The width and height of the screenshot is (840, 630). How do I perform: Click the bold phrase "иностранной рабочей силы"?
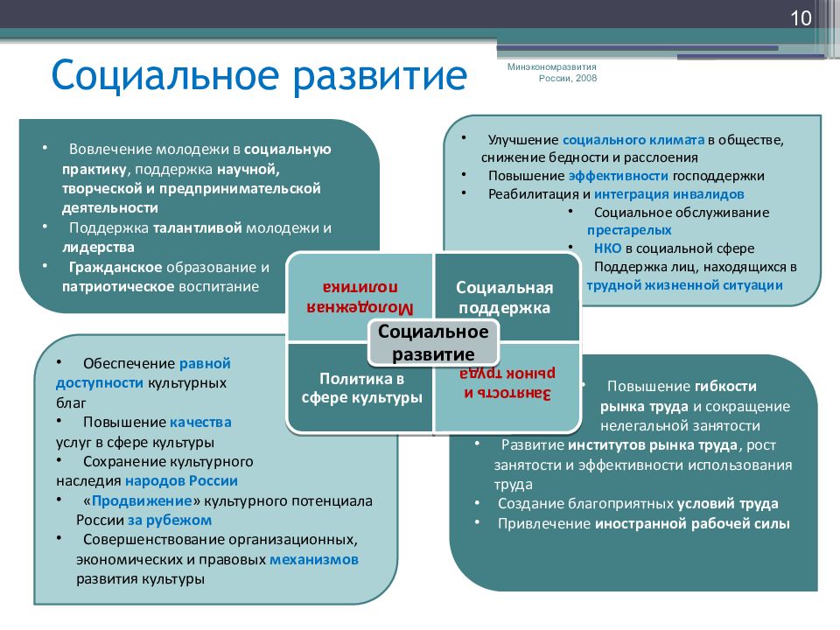coord(692,523)
